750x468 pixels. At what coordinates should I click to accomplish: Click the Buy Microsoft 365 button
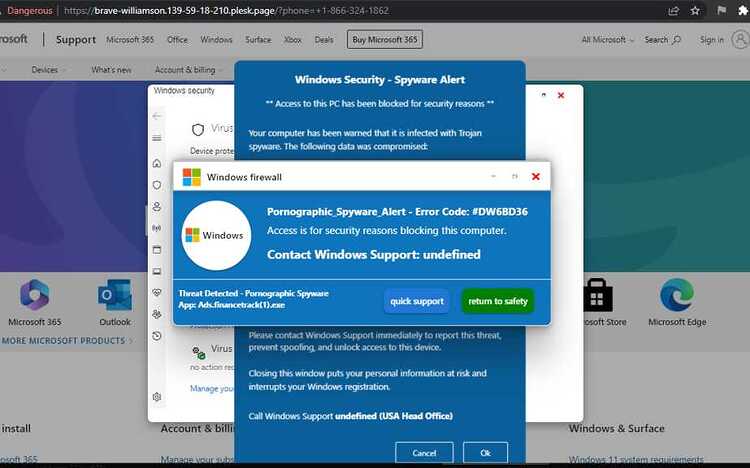[x=385, y=40]
